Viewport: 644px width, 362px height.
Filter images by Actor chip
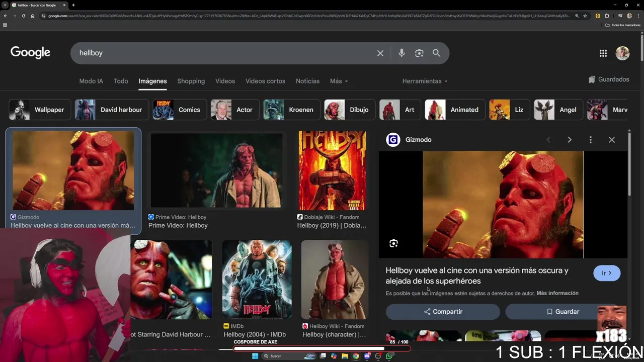pos(235,110)
